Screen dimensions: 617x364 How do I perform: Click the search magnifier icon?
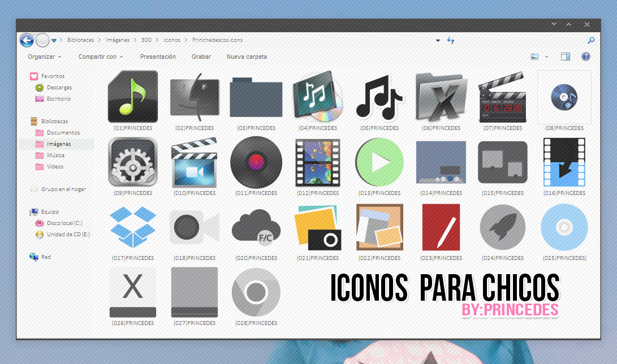(591, 40)
